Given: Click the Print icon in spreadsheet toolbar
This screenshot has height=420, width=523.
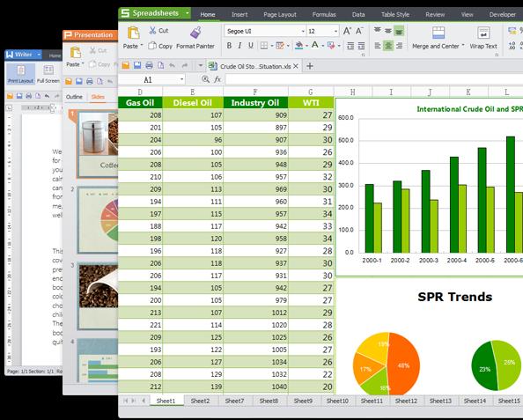Looking at the screenshot, I should 149,65.
